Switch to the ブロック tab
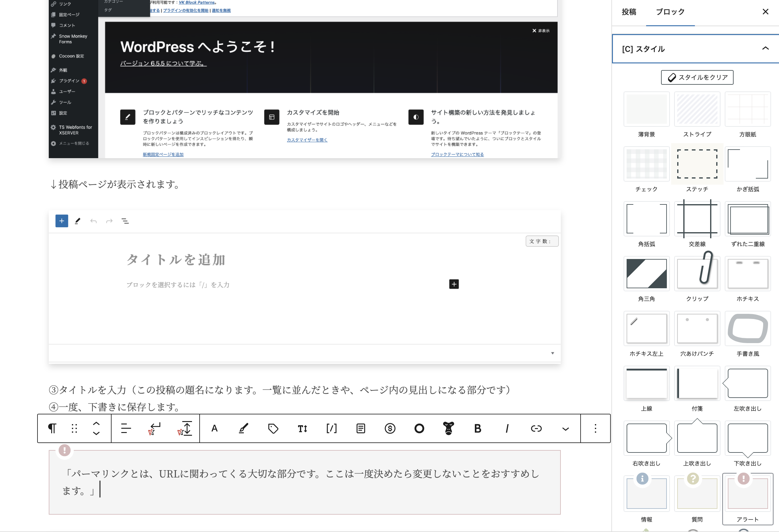This screenshot has height=532, width=779. [670, 12]
